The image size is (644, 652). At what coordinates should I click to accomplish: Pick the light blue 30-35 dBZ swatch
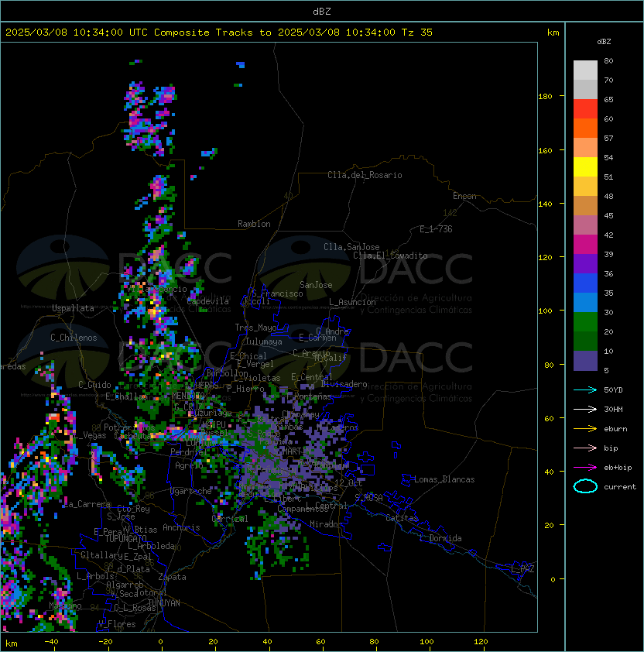[585, 302]
